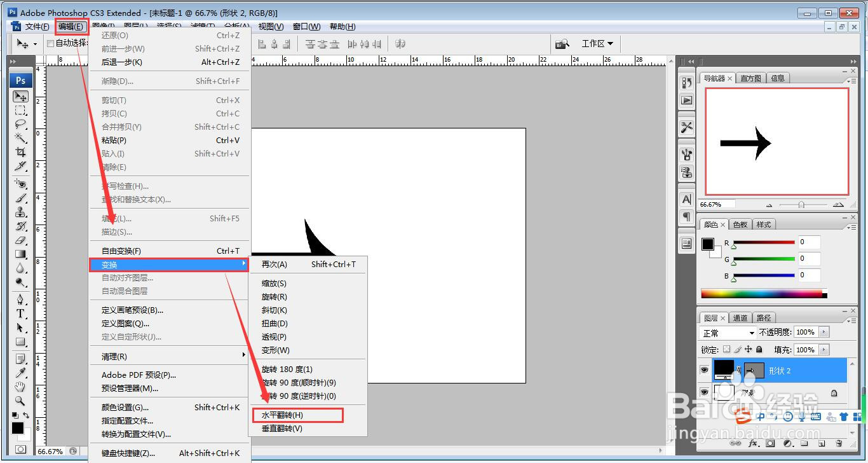
Task: Open the Layers panel options menu
Action: pos(850,321)
